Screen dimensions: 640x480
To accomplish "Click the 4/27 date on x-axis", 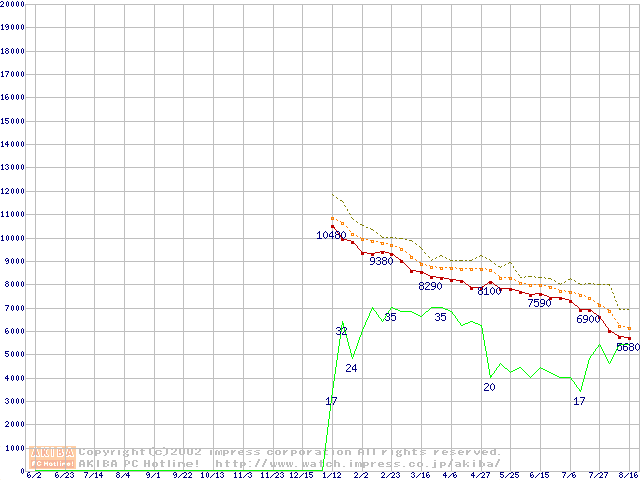I will click(480, 476).
